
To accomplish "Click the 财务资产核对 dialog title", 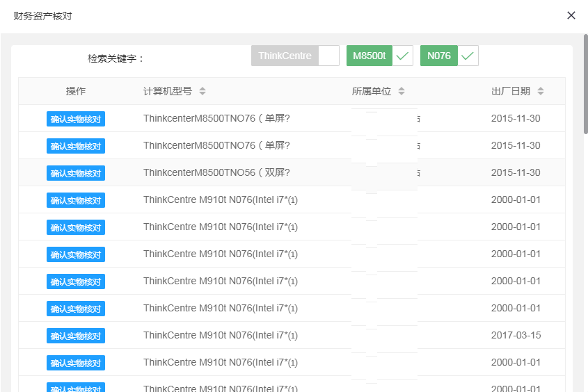I will click(42, 16).
